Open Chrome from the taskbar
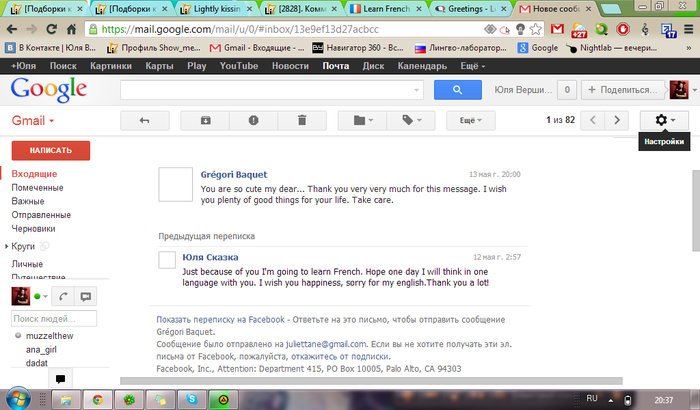The image size is (700, 410). [x=97, y=399]
